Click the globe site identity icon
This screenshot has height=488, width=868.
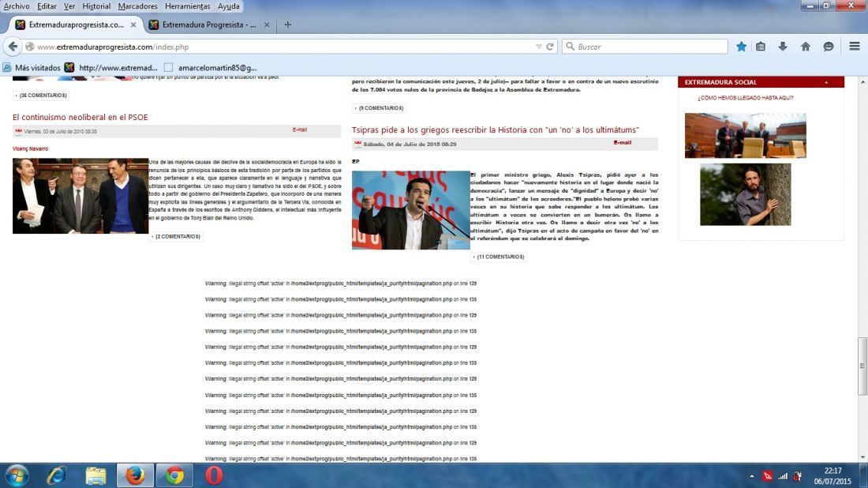pos(30,47)
